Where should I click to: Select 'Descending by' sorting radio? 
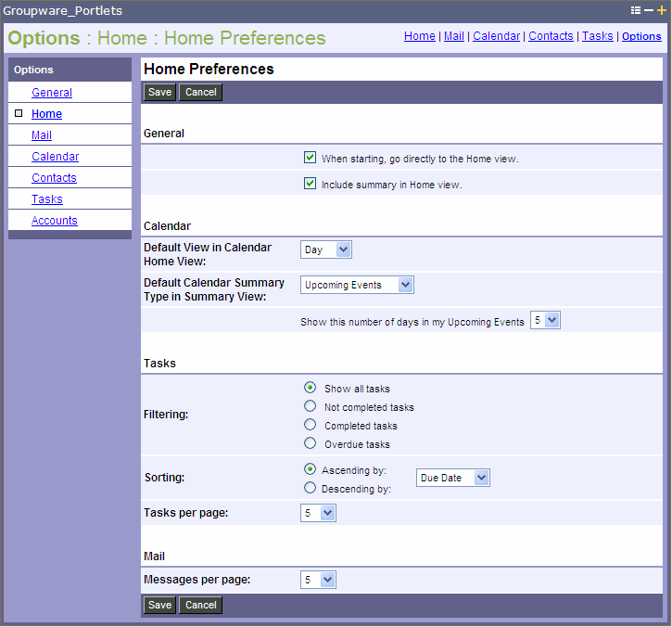(310, 488)
